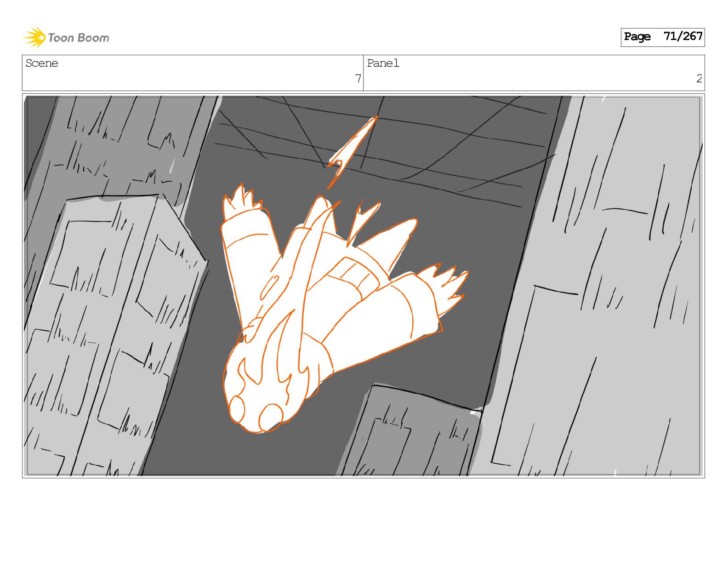Click the Scene label

(x=42, y=63)
